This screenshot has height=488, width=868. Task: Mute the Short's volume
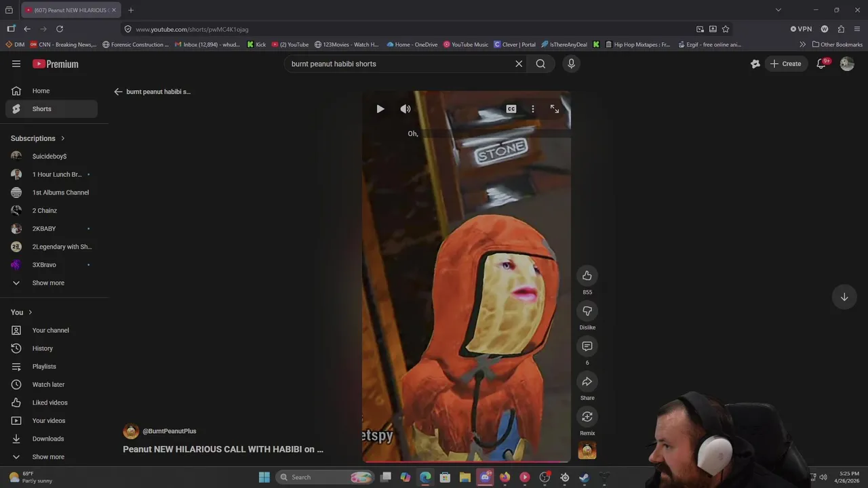pyautogui.click(x=406, y=109)
